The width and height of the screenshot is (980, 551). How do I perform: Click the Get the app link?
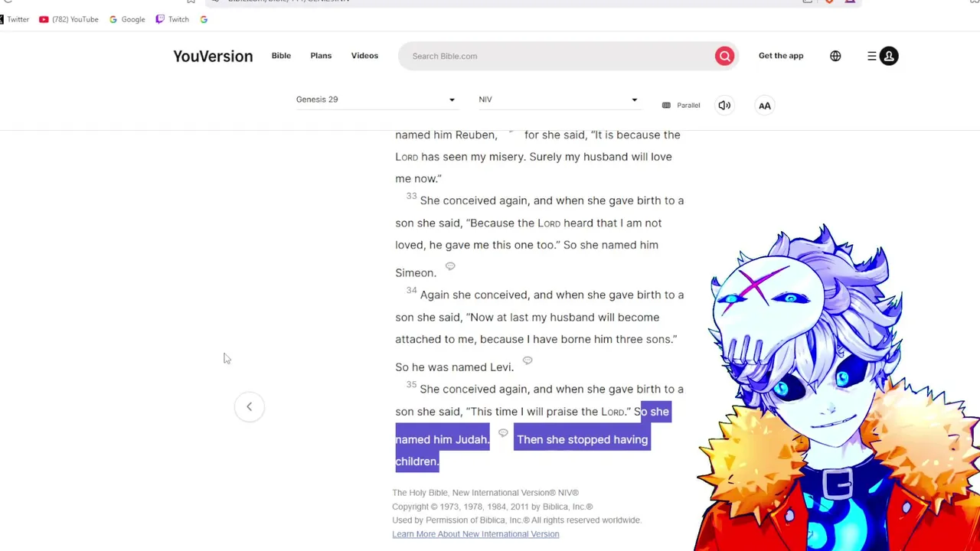(x=781, y=56)
